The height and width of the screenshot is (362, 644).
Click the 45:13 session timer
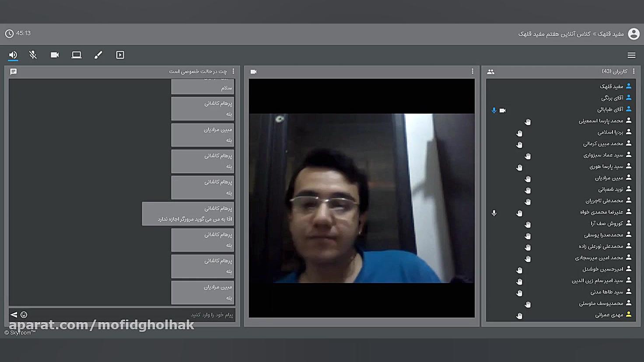click(x=24, y=33)
